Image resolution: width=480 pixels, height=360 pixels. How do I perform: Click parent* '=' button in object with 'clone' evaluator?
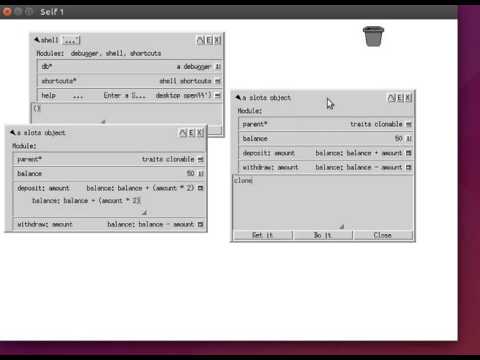coord(409,124)
